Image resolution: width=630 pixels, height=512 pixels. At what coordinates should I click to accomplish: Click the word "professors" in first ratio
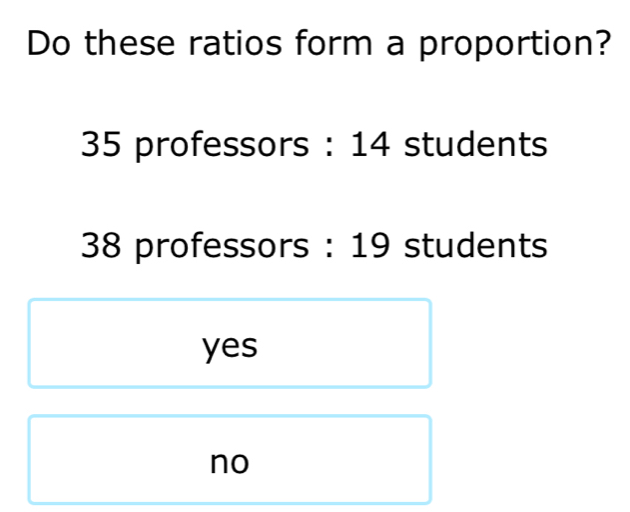[x=222, y=146]
